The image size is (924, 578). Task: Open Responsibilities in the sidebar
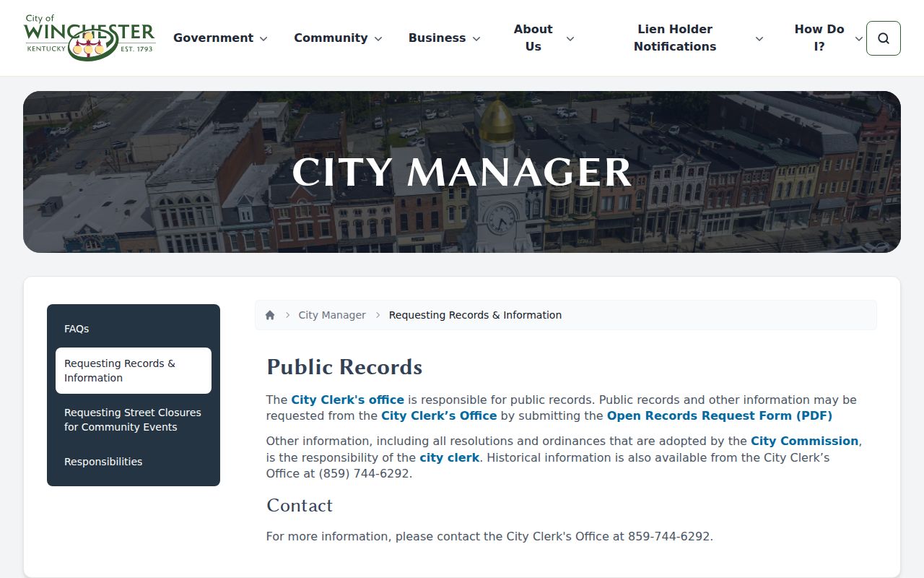(134, 462)
